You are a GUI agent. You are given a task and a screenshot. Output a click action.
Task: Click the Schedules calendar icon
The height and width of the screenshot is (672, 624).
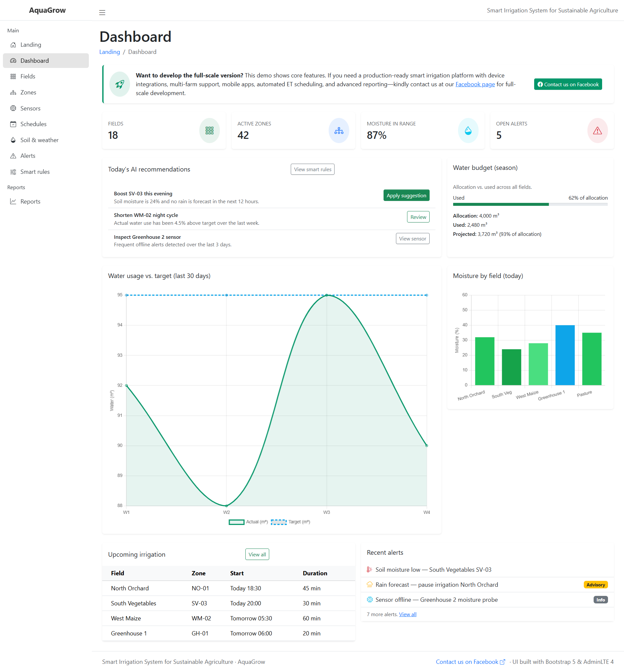13,124
